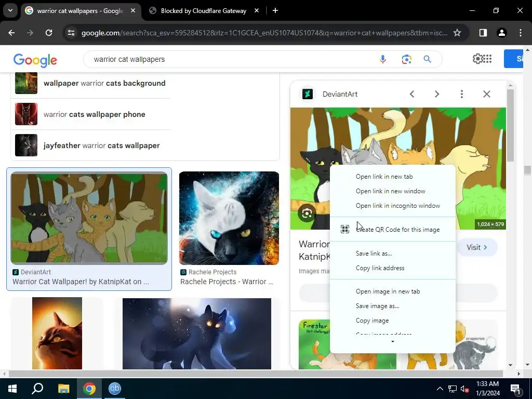Start voice search with microphone
532x399 pixels.
pyautogui.click(x=383, y=59)
